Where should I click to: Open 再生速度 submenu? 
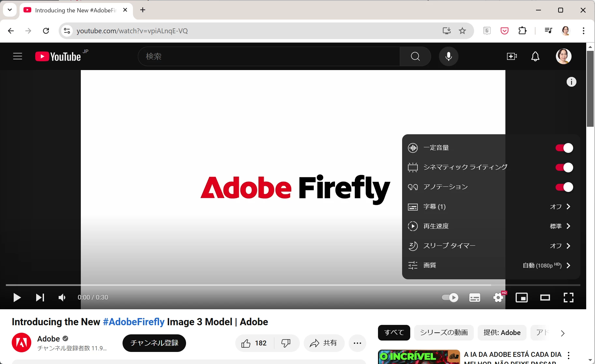pos(491,226)
